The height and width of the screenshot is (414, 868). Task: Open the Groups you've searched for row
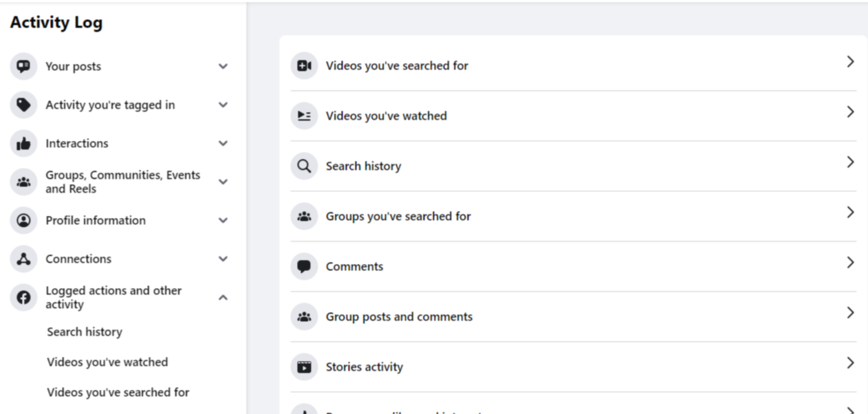click(573, 217)
